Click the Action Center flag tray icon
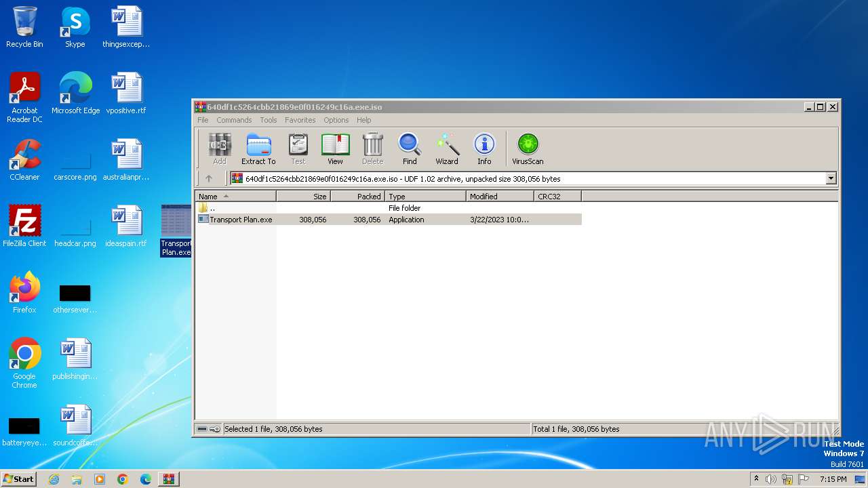The height and width of the screenshot is (488, 868). tap(804, 479)
